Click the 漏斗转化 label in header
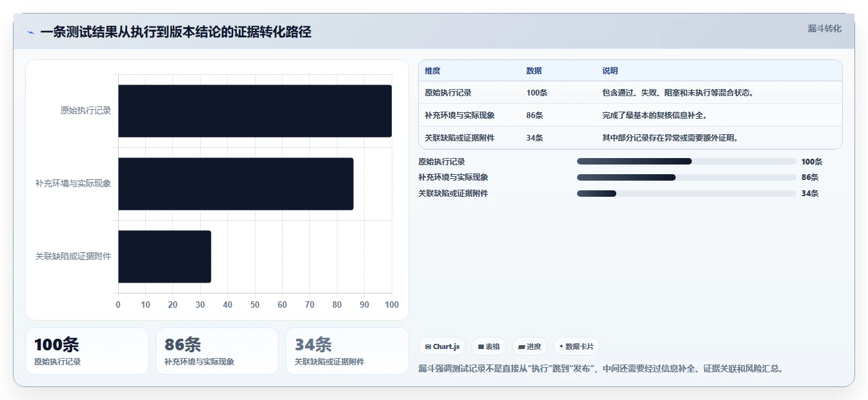The width and height of the screenshot is (868, 400). (824, 28)
